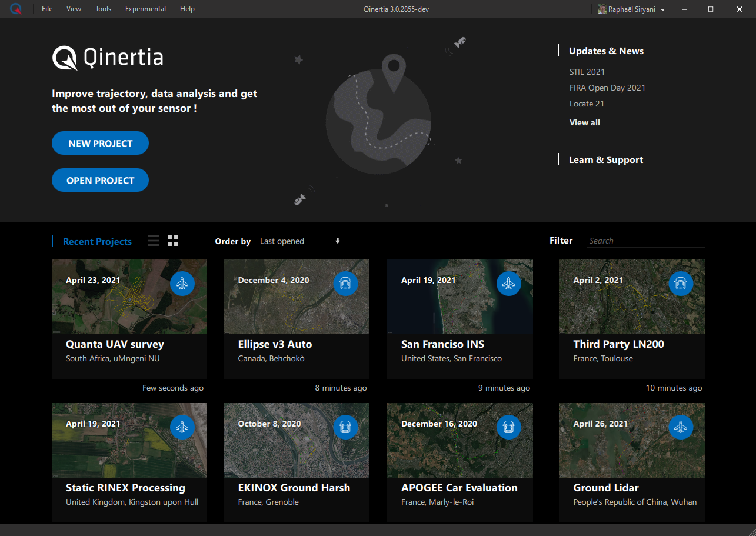This screenshot has height=536, width=756.
Task: Click airplane icon on Static RINEX Processing
Action: tap(182, 427)
